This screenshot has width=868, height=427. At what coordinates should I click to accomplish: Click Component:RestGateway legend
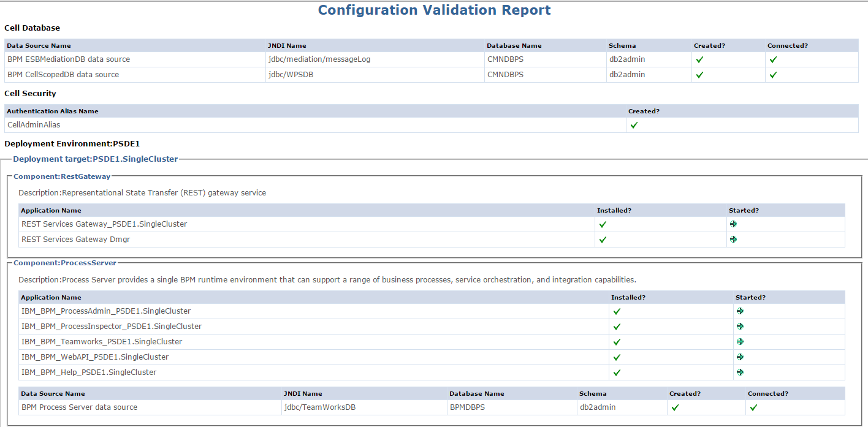point(62,176)
